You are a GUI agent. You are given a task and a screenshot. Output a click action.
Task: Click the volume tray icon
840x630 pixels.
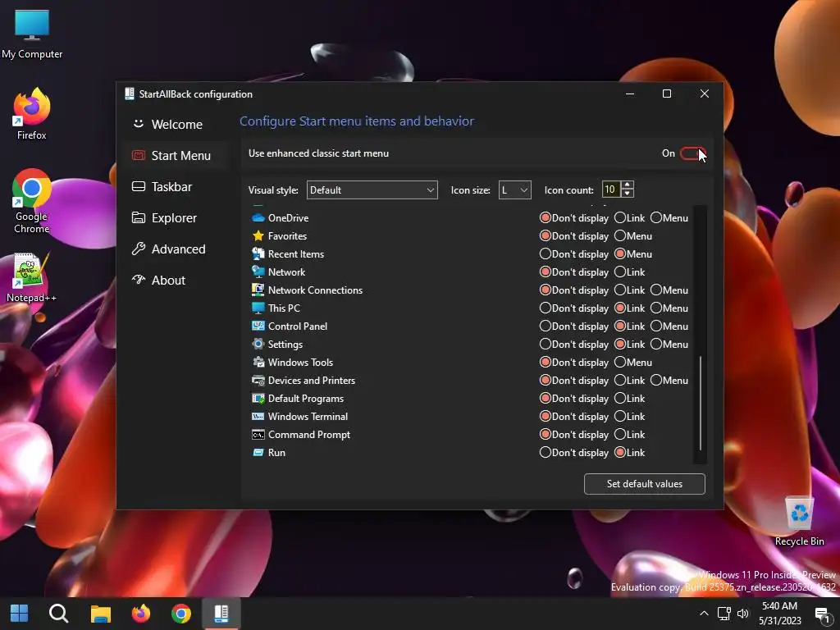pyautogui.click(x=743, y=614)
